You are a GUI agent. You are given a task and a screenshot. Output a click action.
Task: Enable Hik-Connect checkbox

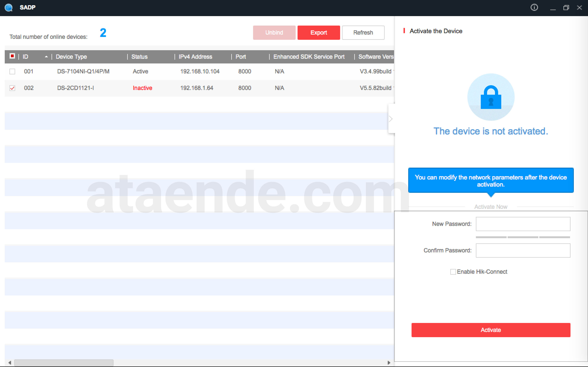[453, 272]
